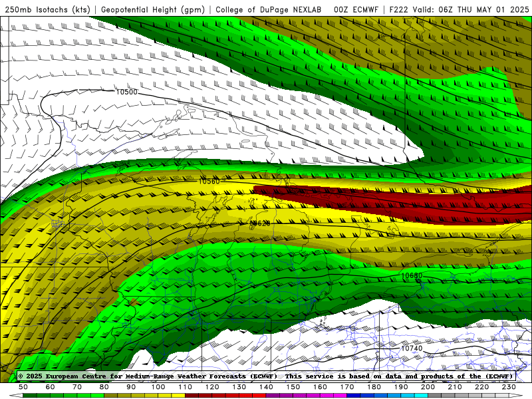Select the 180 value on color scale

click(374, 387)
